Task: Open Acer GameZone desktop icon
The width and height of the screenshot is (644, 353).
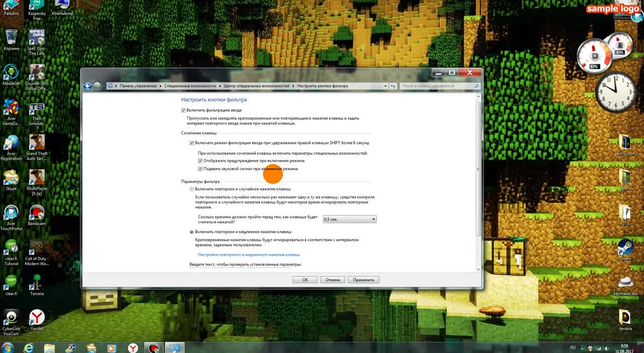Action: tap(11, 112)
